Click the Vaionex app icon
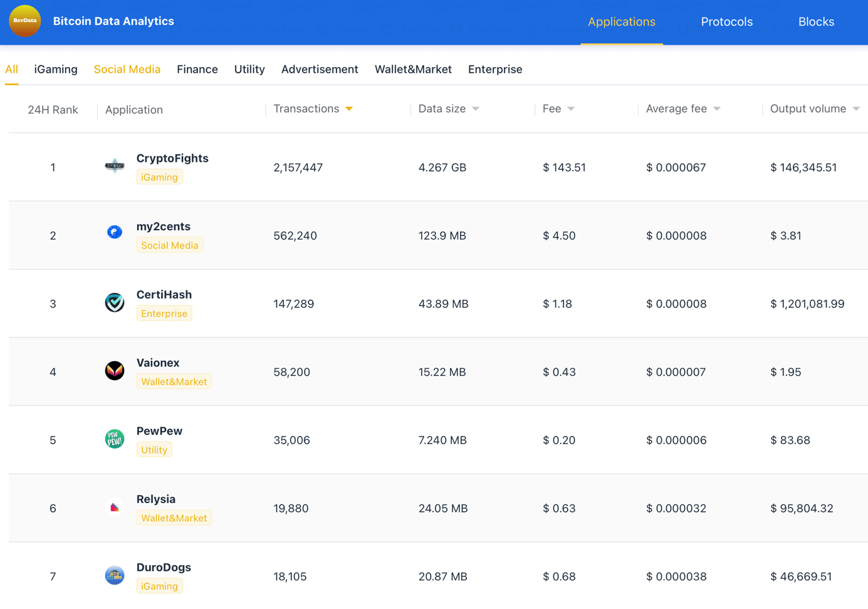This screenshot has width=868, height=609. [115, 371]
